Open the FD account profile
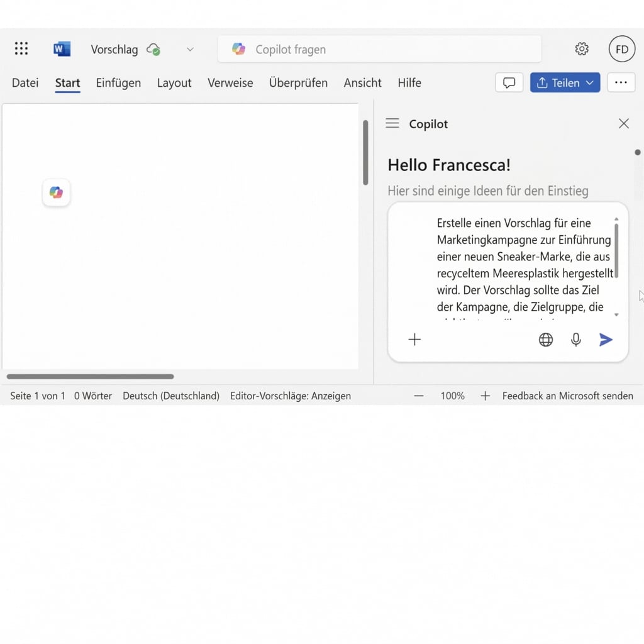 pos(622,49)
